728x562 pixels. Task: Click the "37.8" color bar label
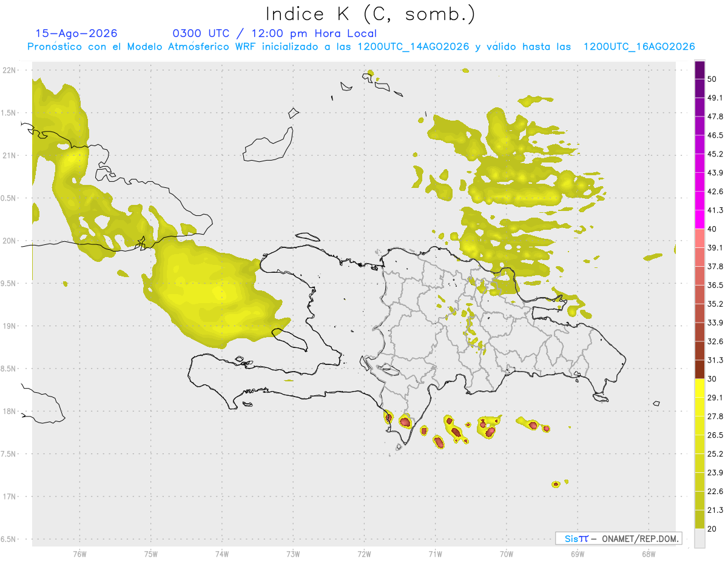[715, 266]
